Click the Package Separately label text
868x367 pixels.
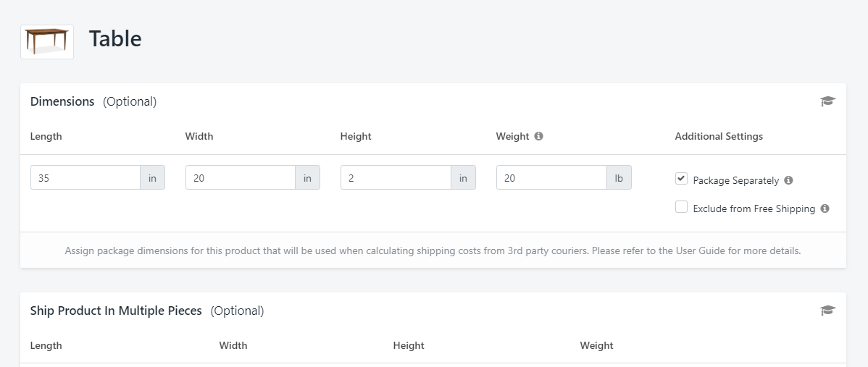[735, 180]
